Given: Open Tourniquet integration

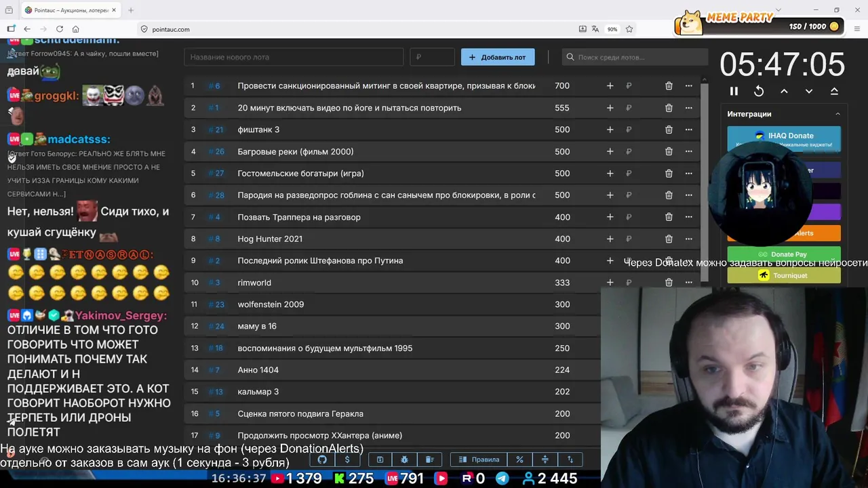Looking at the screenshot, I should click(x=784, y=275).
